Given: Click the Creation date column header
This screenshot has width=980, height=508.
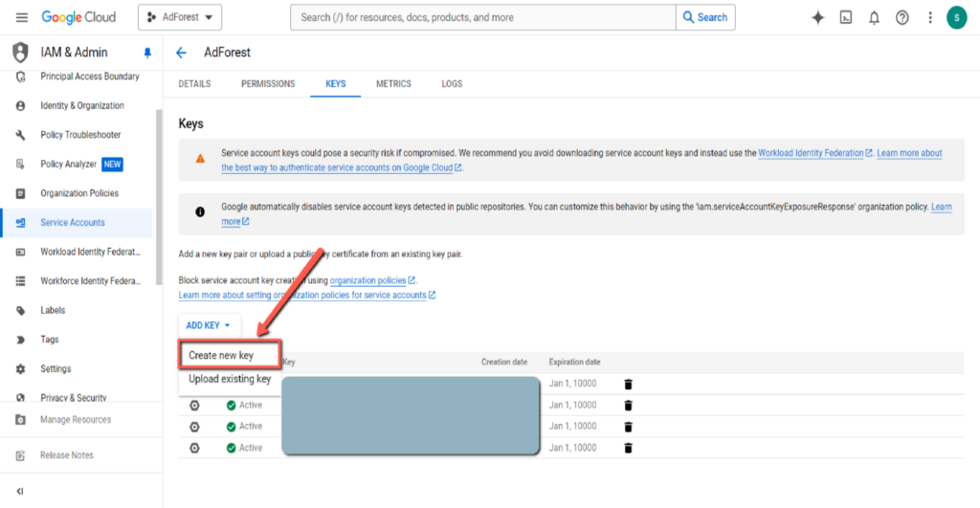Looking at the screenshot, I should pos(503,362).
